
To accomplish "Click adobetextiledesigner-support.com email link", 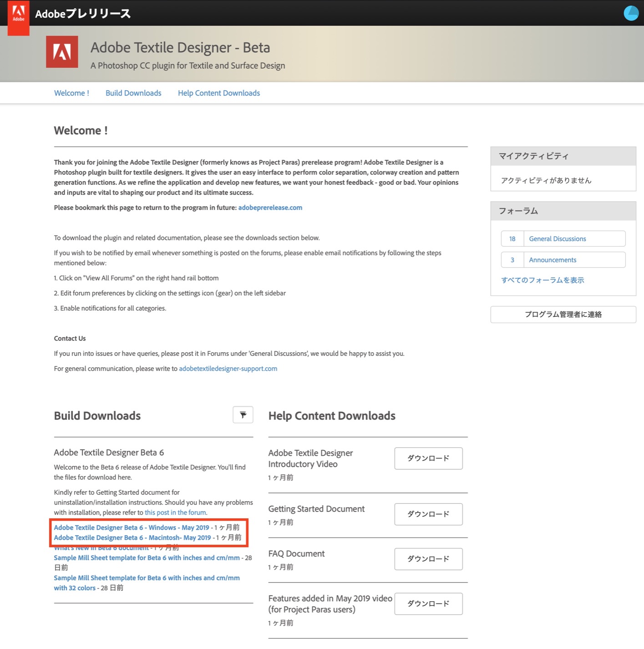I will point(228,369).
